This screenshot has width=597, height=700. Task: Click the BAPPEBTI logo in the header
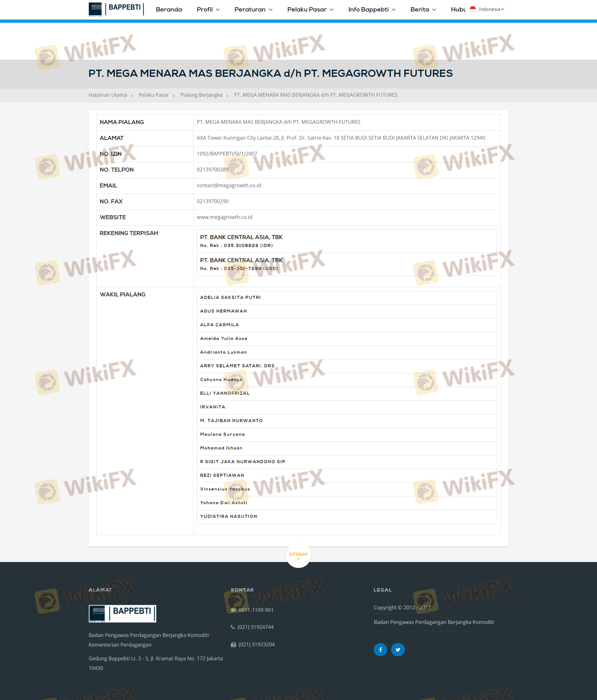pos(116,9)
